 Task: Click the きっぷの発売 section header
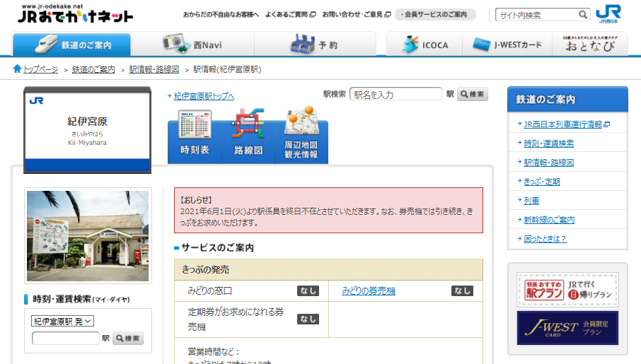pyautogui.click(x=328, y=269)
